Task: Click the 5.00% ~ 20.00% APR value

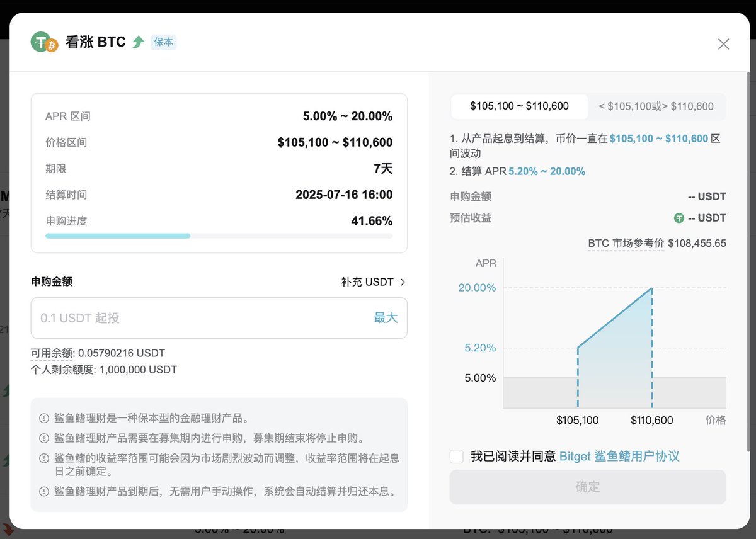Action: (348, 116)
